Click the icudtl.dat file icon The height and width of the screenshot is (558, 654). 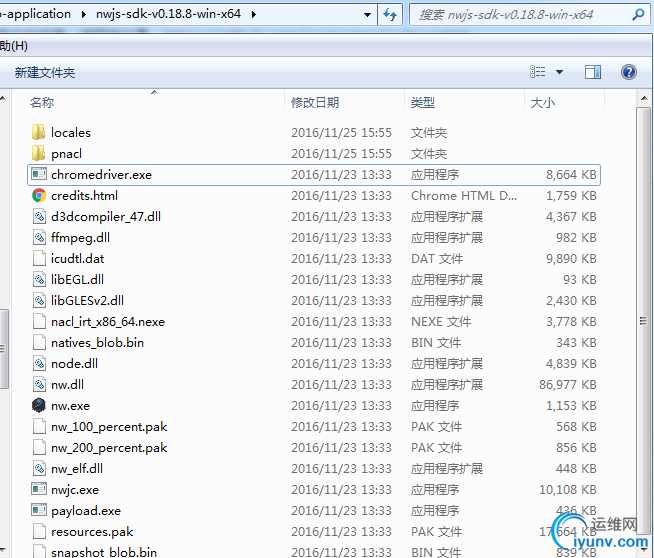click(x=39, y=258)
